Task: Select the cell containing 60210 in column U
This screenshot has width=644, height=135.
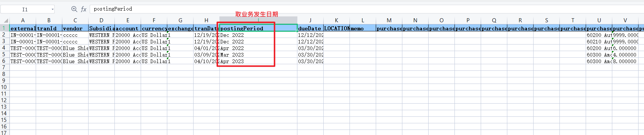Action: (x=599, y=42)
